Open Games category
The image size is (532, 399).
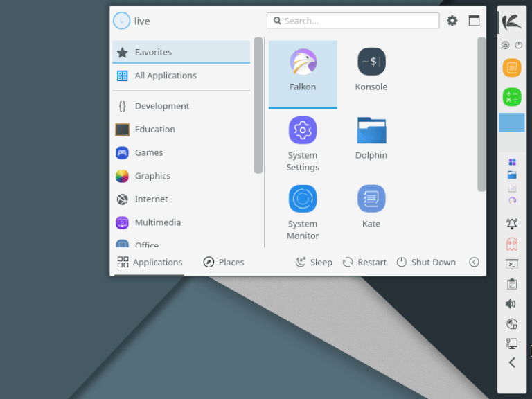point(181,152)
